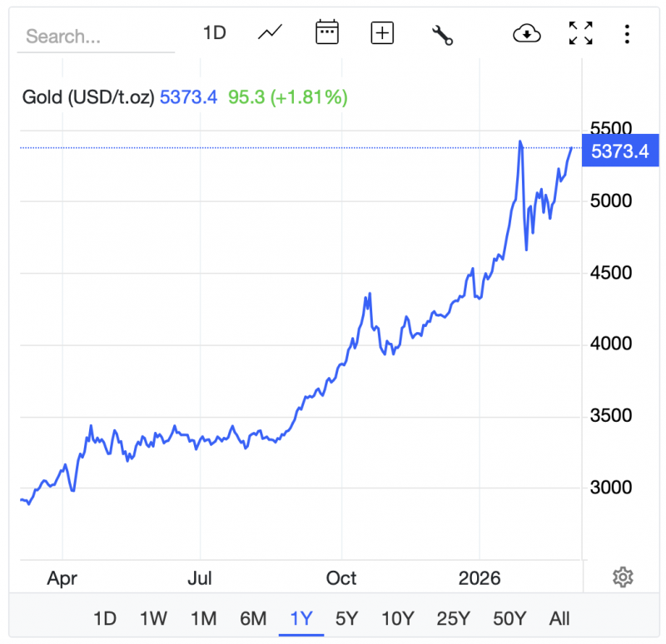Screen dimensions: 666x644
Task: Click the plus compare/add indicator icon
Action: [x=382, y=33]
